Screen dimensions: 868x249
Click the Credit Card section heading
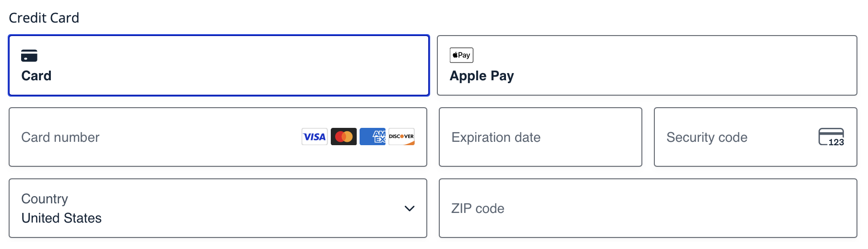(44, 18)
